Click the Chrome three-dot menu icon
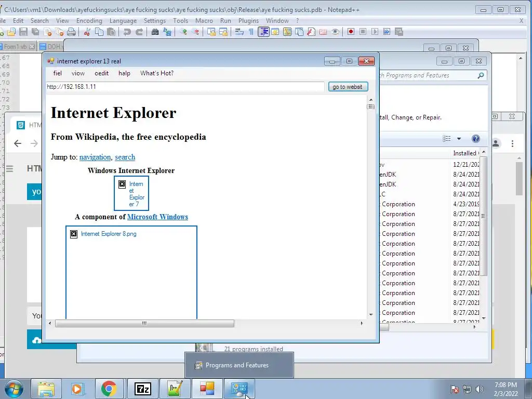The image size is (532, 399). pyautogui.click(x=512, y=143)
